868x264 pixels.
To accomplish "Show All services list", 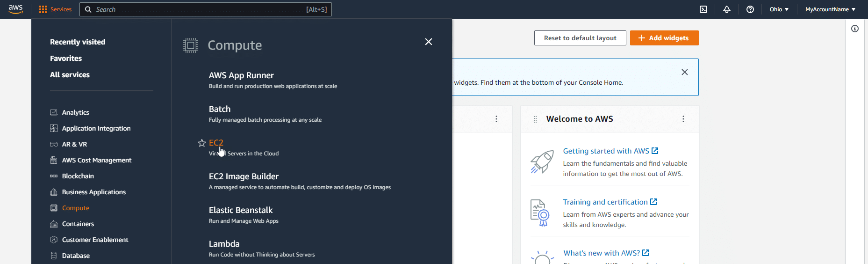I will click(x=70, y=74).
